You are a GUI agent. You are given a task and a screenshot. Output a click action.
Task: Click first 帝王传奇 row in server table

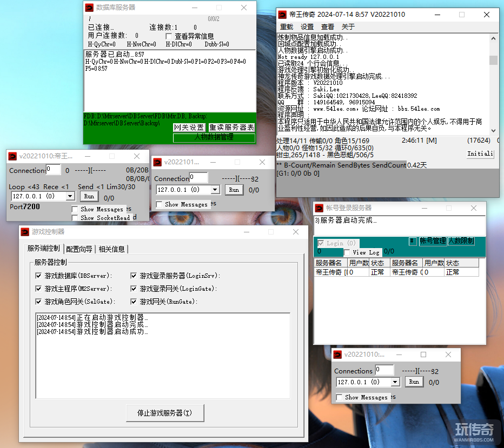pos(330,272)
